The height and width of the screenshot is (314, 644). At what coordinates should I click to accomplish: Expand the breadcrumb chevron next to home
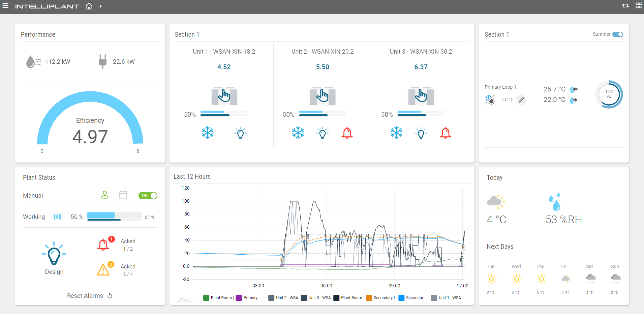[x=100, y=6]
